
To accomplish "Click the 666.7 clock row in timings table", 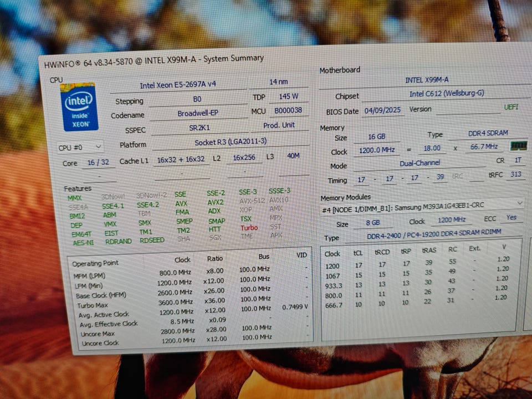I will click(x=416, y=303).
